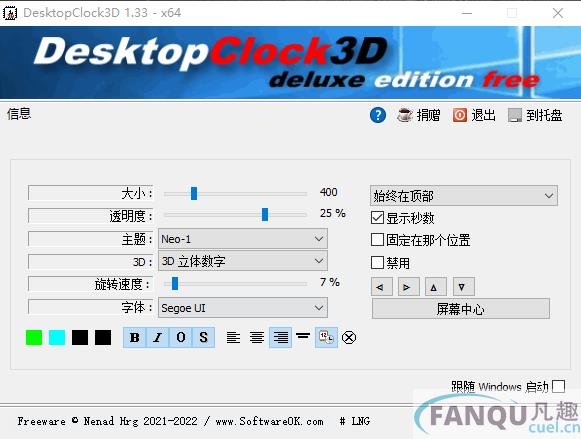581x439 pixels.
Task: Toggle the bold B formatting button
Action: [x=135, y=337]
